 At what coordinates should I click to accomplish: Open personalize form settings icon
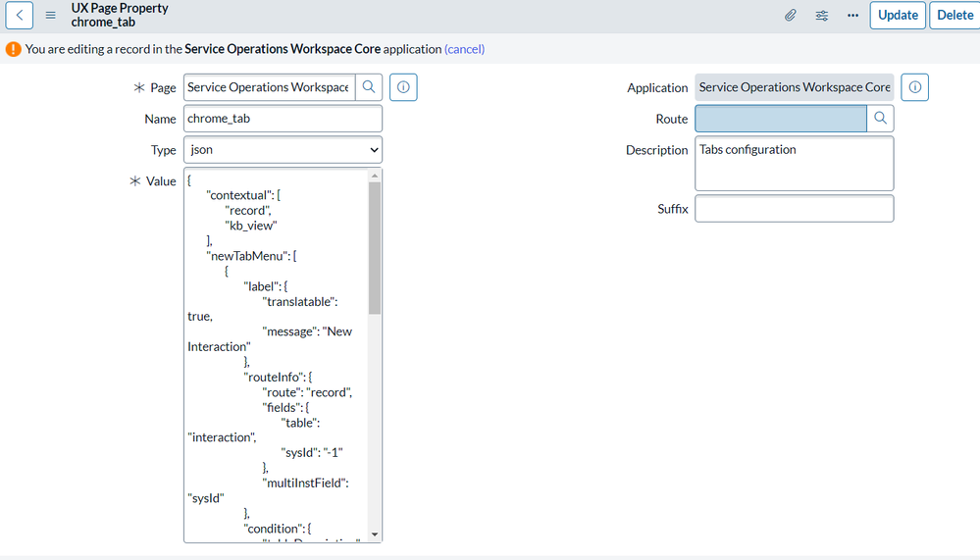pos(822,15)
